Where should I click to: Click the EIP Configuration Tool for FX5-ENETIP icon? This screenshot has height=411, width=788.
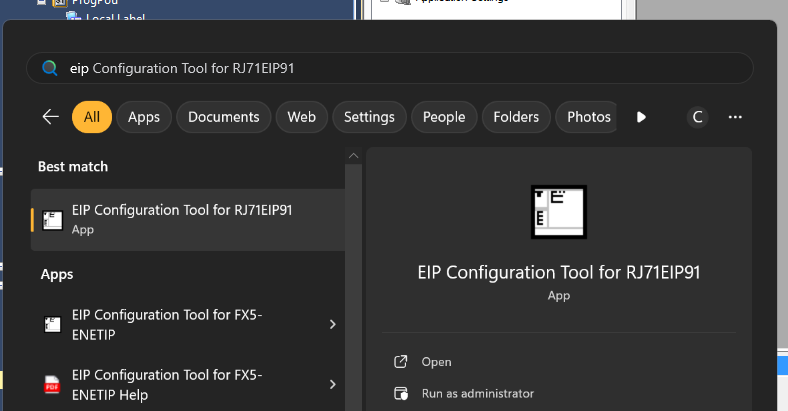(53, 324)
